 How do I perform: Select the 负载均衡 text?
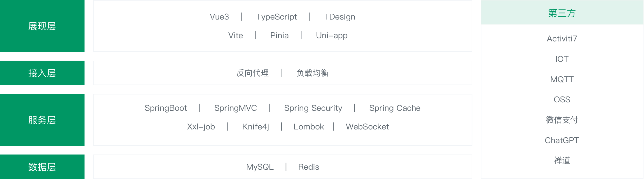tap(313, 73)
